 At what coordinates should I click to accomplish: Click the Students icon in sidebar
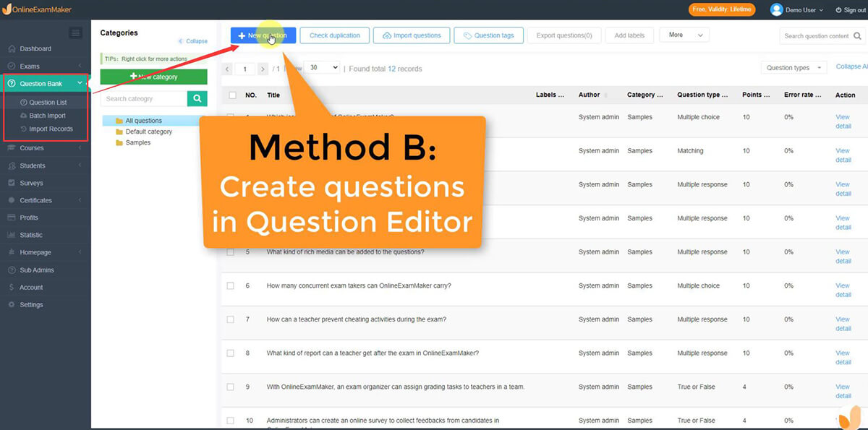click(12, 165)
